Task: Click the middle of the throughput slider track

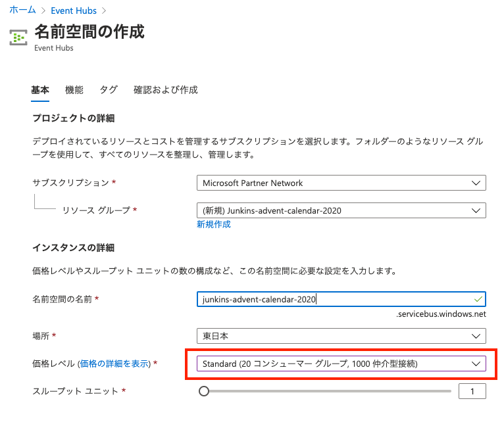Action: pos(328,391)
